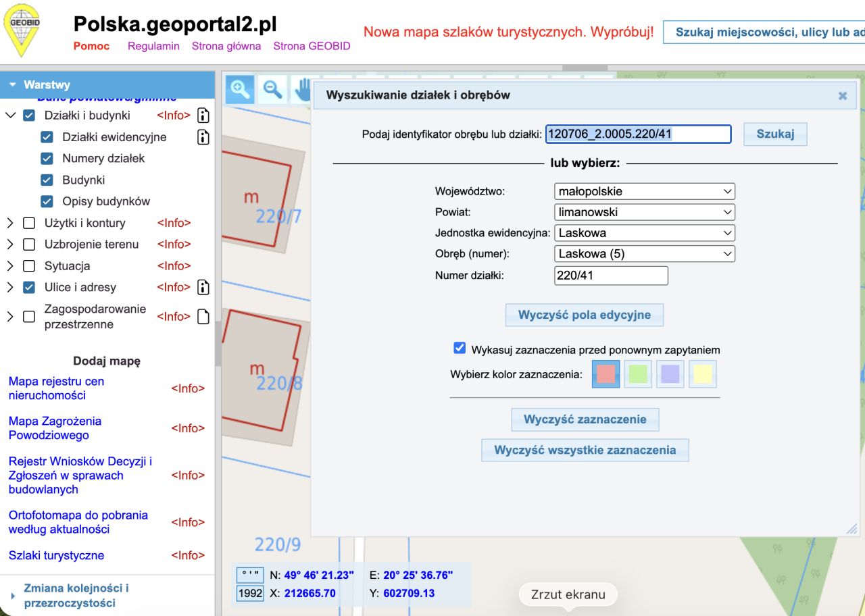The width and height of the screenshot is (865, 616).
Task: Select the zoom out magnifier tool
Action: [x=272, y=88]
